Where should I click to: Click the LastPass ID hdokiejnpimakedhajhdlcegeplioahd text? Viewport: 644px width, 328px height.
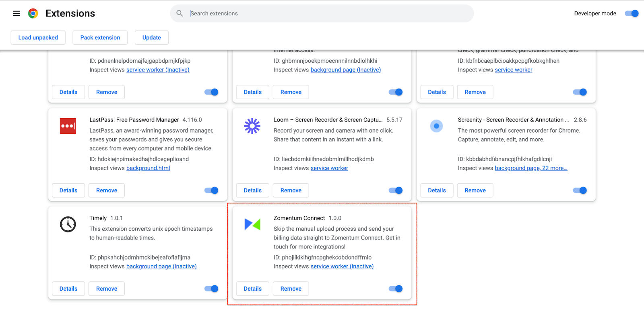tap(139, 159)
